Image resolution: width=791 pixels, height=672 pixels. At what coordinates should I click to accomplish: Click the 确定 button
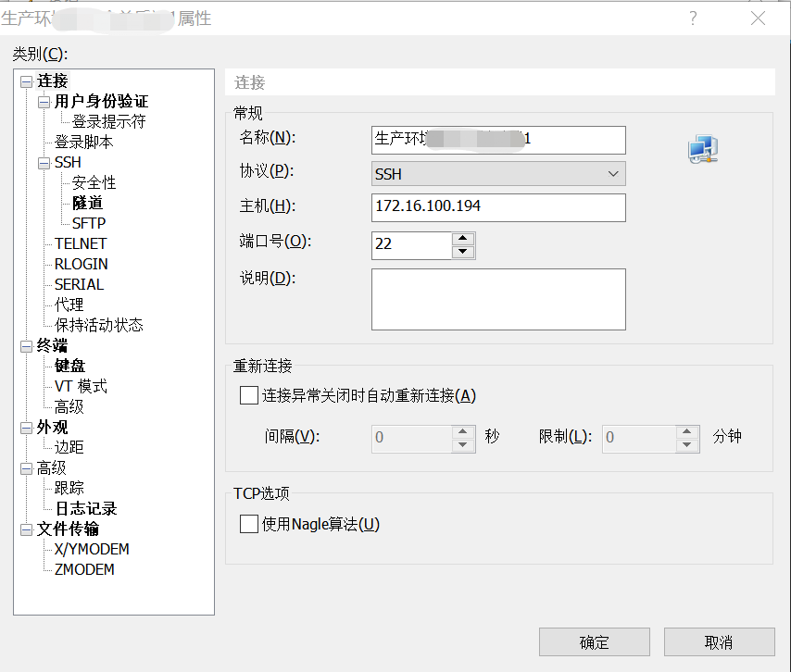pyautogui.click(x=594, y=641)
